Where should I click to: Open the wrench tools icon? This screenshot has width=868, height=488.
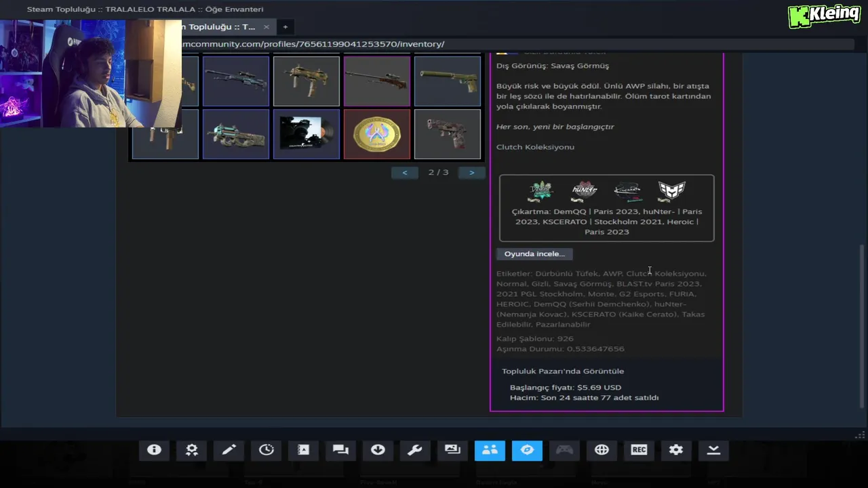(415, 450)
